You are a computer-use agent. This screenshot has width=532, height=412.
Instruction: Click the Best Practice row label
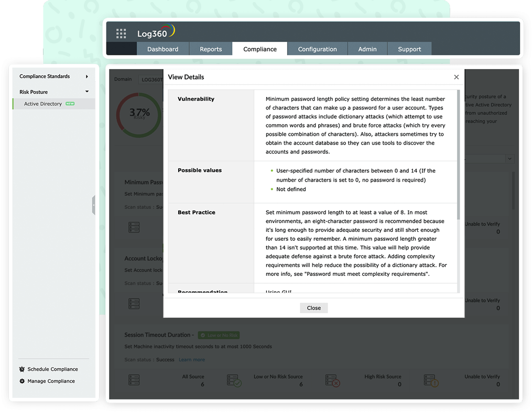pos(197,212)
